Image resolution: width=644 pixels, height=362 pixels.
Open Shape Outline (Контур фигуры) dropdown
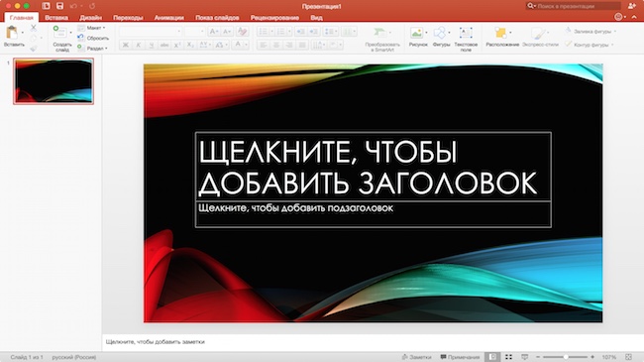590,45
